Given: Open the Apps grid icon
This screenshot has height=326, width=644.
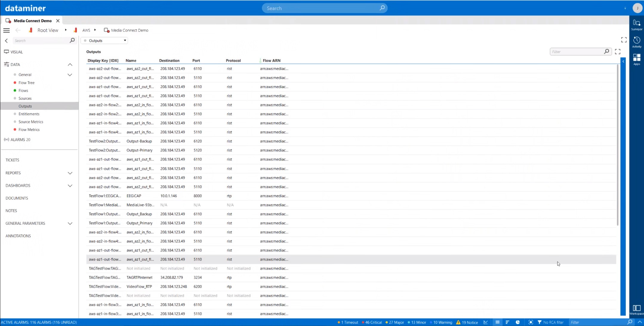Looking at the screenshot, I should tap(637, 58).
